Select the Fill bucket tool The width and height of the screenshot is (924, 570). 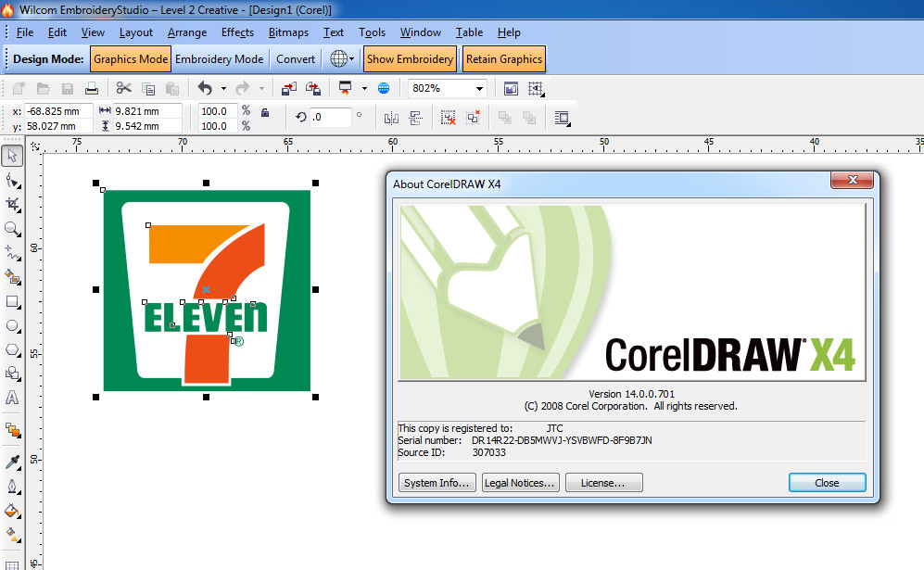pos(12,511)
